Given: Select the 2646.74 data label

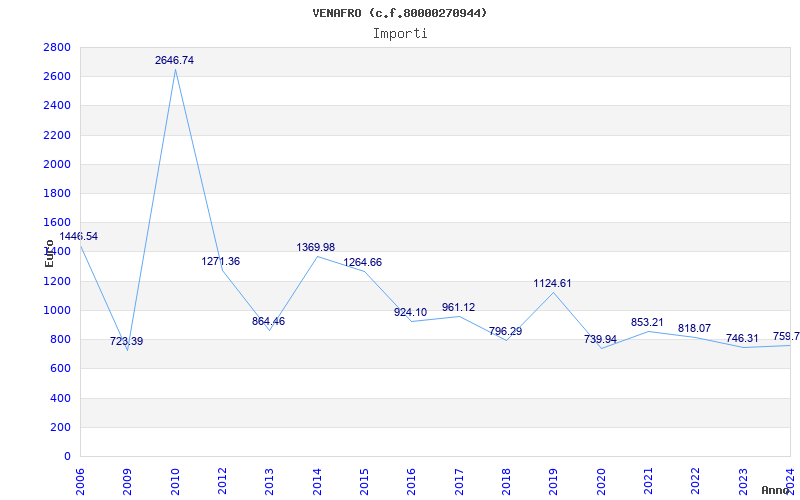Looking at the screenshot, I should point(174,60).
